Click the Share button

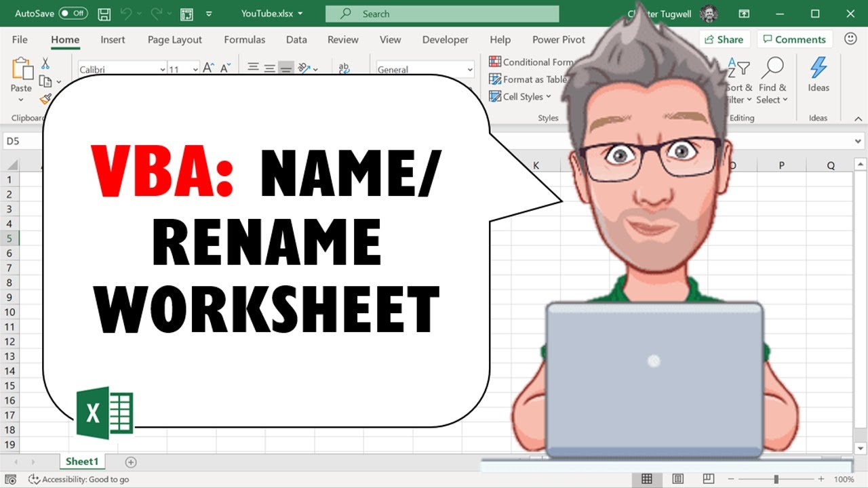pyautogui.click(x=725, y=39)
